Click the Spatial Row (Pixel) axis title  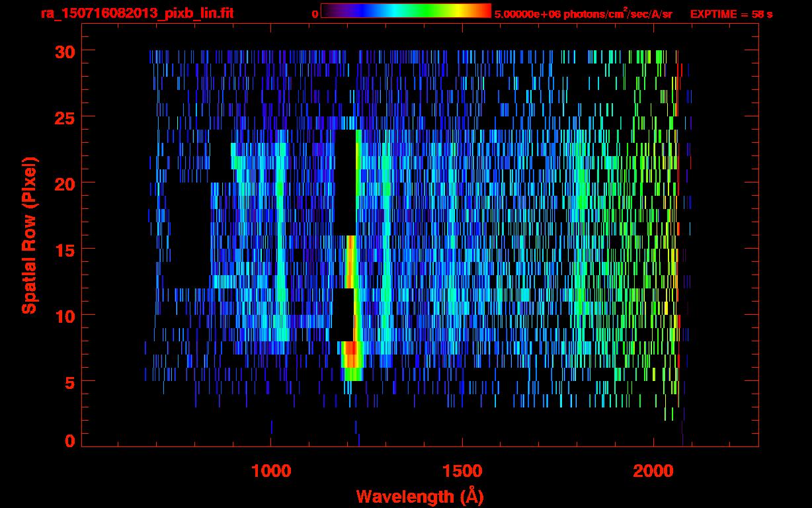pos(30,235)
